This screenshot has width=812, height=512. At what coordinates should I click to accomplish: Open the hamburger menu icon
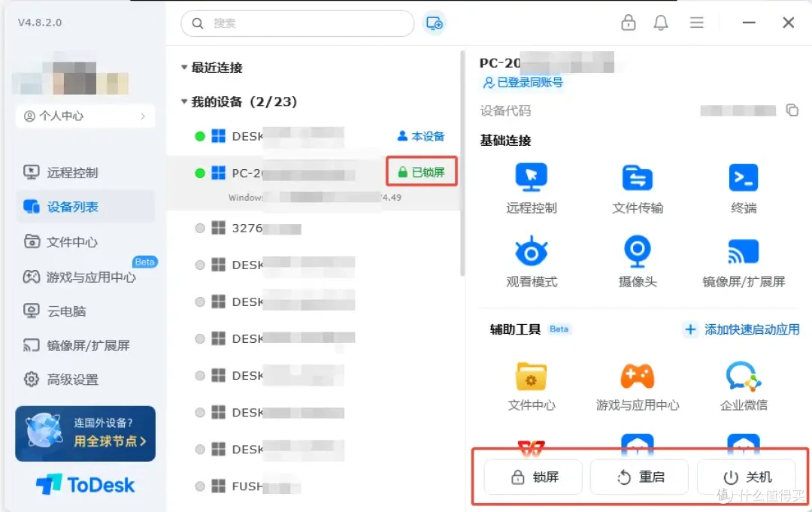tap(696, 23)
